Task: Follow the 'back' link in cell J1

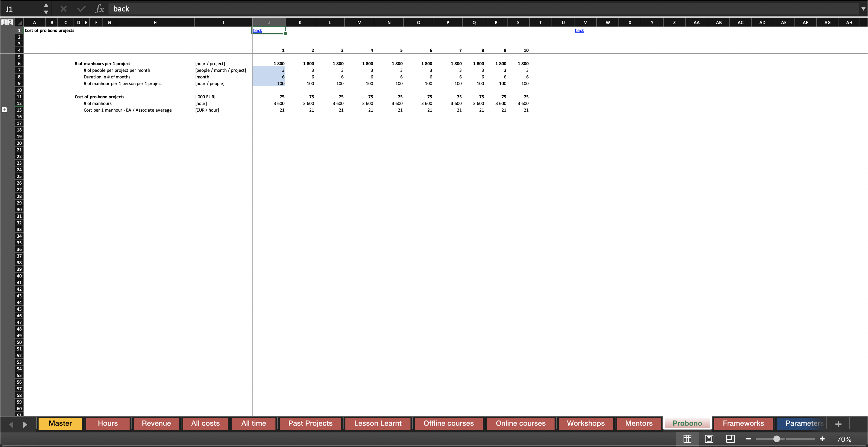Action: point(257,30)
